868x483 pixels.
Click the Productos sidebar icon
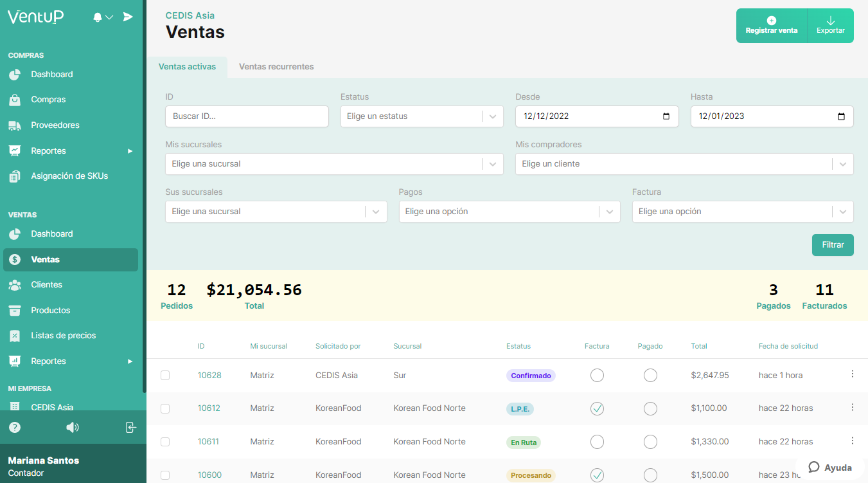[15, 310]
